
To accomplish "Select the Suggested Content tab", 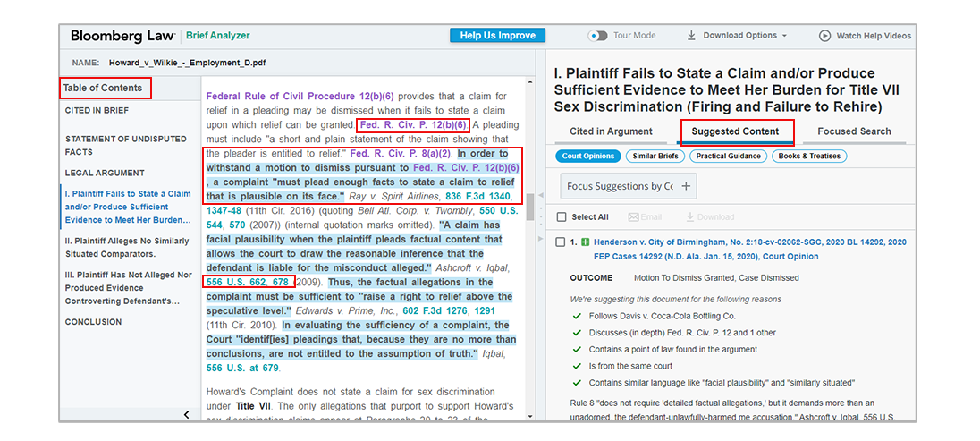I will pyautogui.click(x=735, y=131).
